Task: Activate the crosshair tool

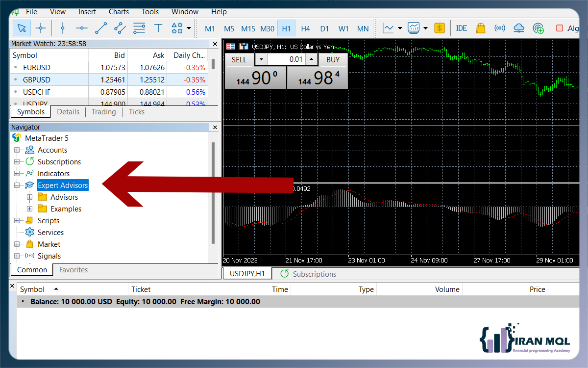Action: (x=41, y=28)
